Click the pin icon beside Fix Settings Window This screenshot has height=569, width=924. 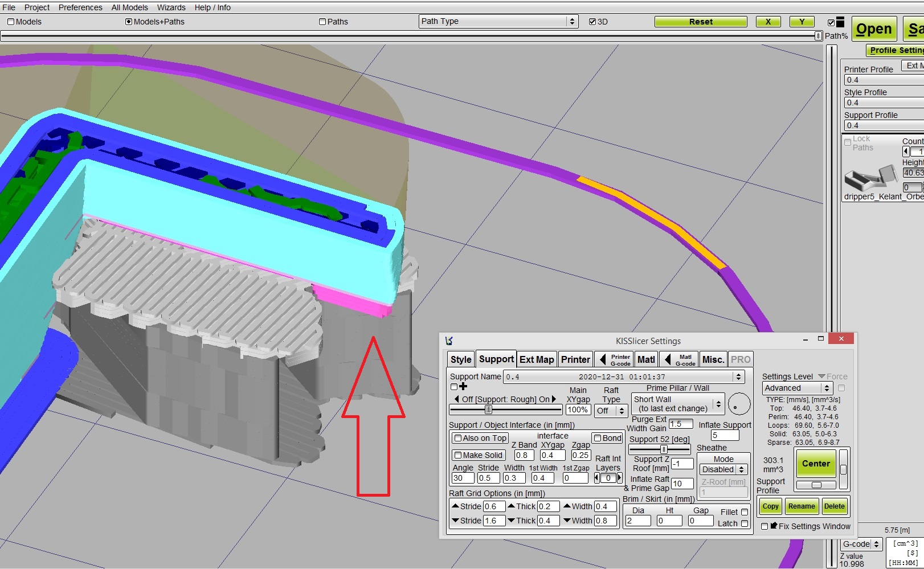pos(774,526)
